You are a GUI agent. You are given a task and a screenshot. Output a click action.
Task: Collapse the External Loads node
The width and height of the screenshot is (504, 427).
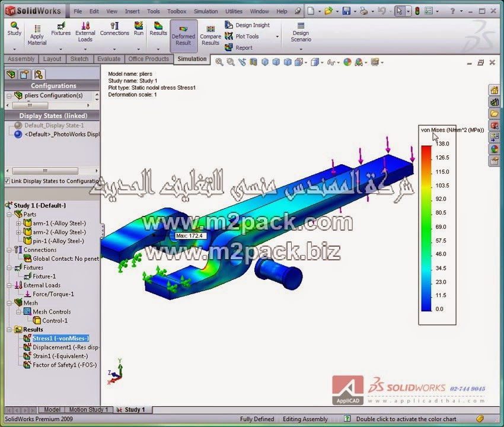point(9,285)
